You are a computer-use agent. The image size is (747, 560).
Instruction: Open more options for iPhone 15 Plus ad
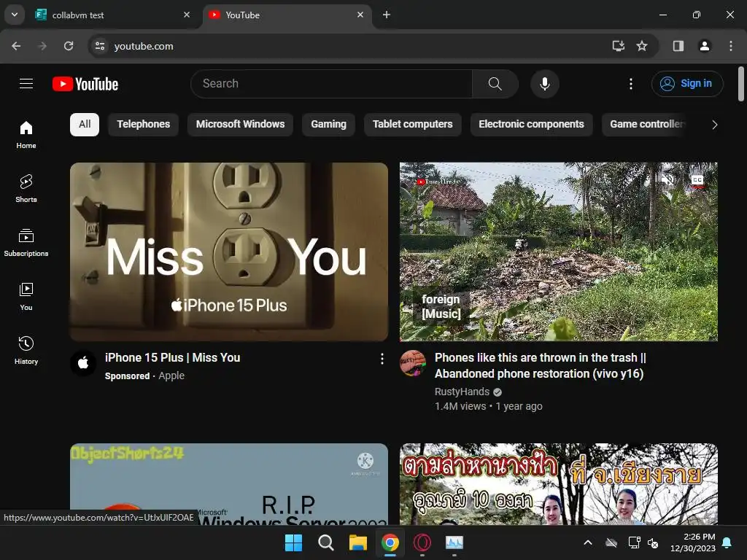[382, 359]
